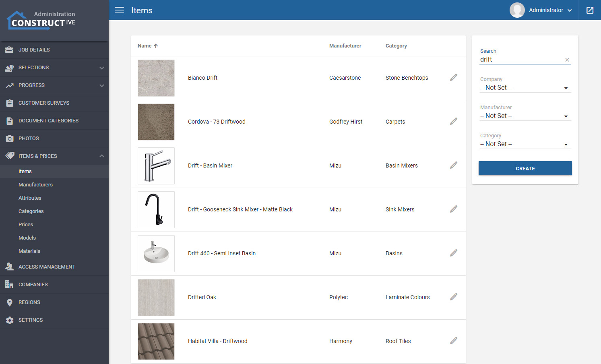Clear the search field text
This screenshot has height=364, width=601.
pyautogui.click(x=567, y=60)
